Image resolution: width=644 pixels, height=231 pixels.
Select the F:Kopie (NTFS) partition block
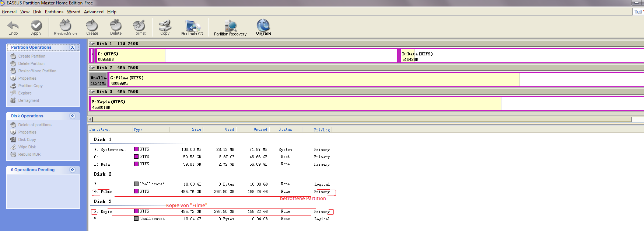pyautogui.click(x=367, y=104)
